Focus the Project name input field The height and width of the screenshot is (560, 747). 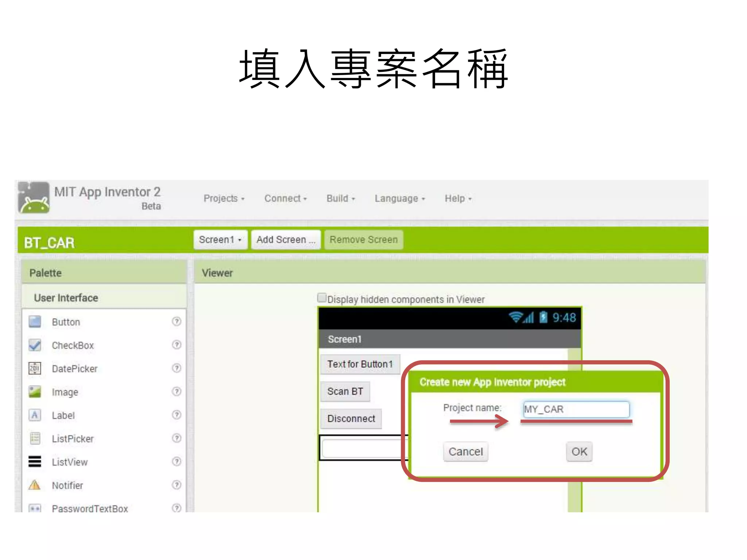click(x=576, y=409)
